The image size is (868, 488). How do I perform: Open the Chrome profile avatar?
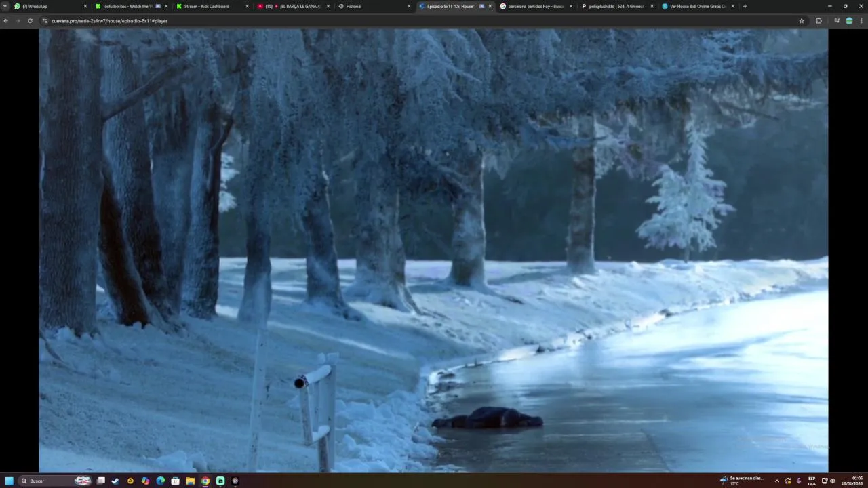pyautogui.click(x=849, y=21)
